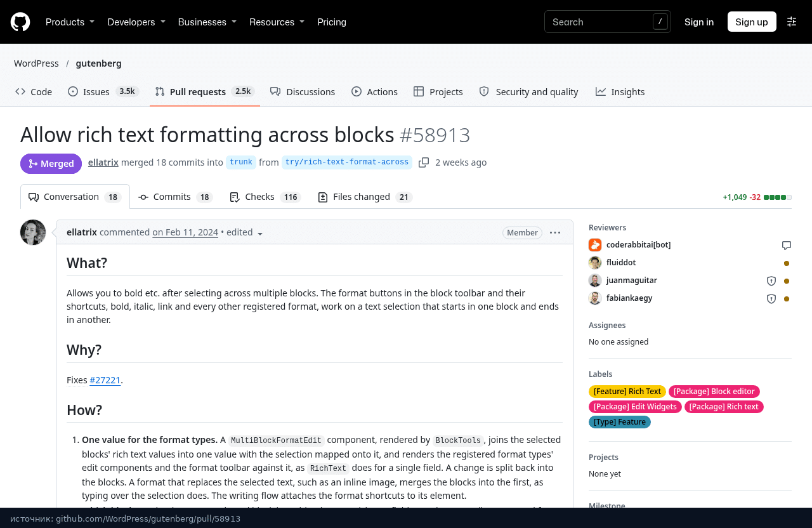Open the Commits tab of the pull request
This screenshot has width=812, height=528.
pyautogui.click(x=175, y=197)
